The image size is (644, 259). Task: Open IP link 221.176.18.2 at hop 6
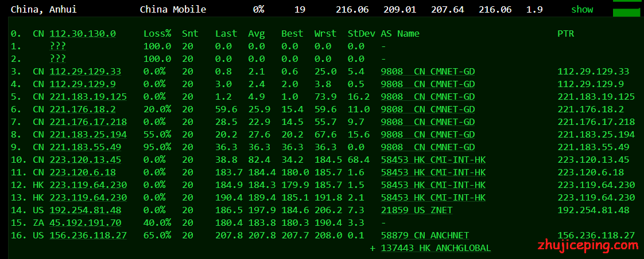pyautogui.click(x=83, y=109)
